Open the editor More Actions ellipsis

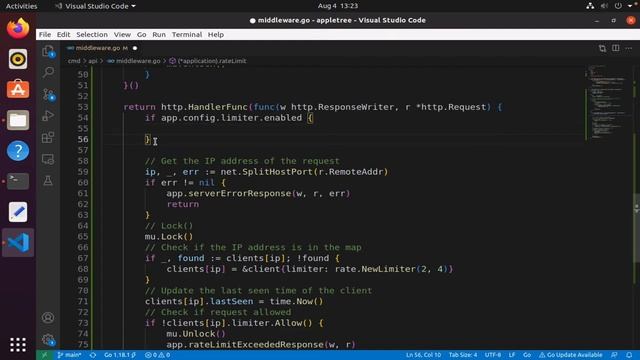coord(629,48)
